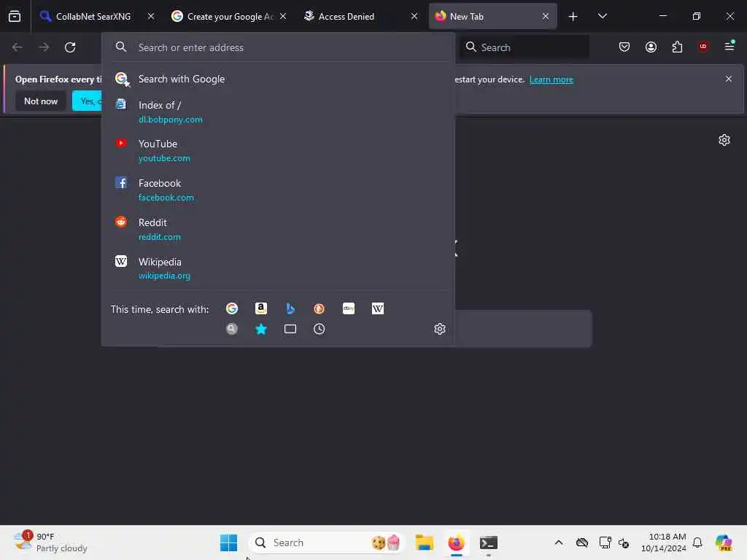Viewport: 747px width, 560px height.
Task: Open Terminal from the taskbar
Action: pos(489,542)
